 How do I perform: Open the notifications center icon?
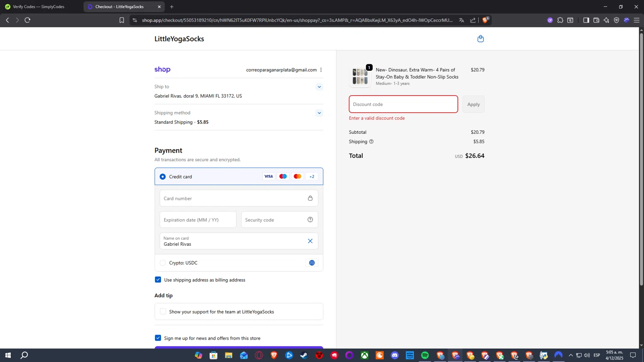pyautogui.click(x=633, y=355)
